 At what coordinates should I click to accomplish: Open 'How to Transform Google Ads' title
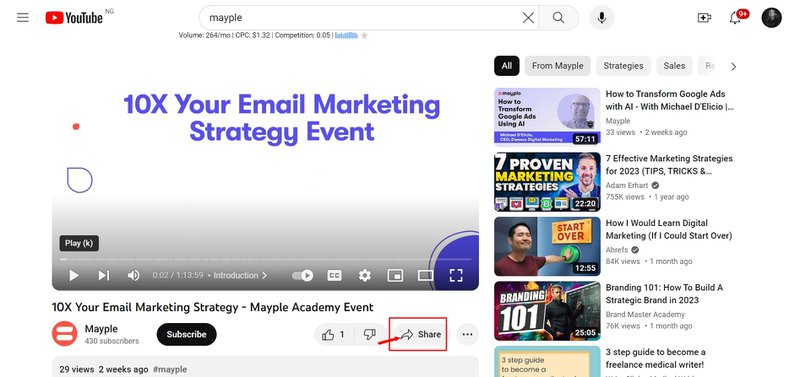click(x=669, y=100)
